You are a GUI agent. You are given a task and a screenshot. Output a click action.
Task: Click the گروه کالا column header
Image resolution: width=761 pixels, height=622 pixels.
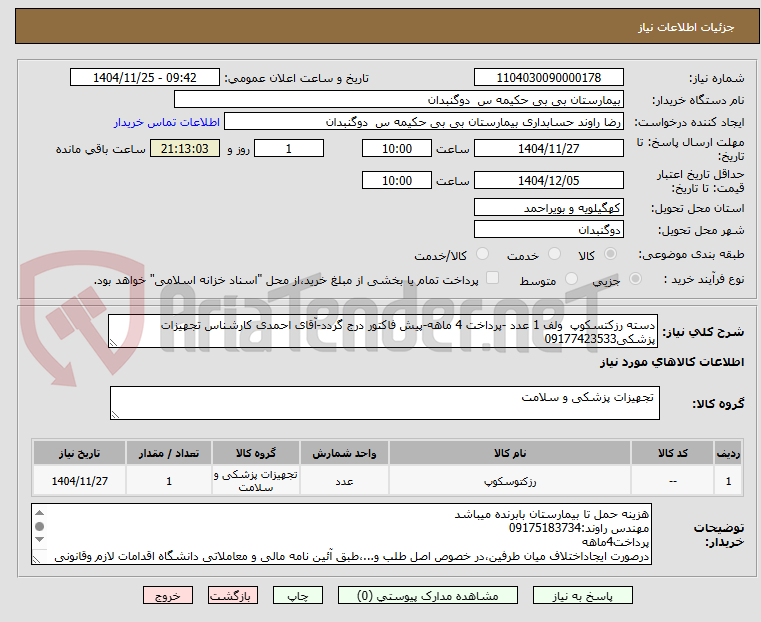tap(256, 453)
